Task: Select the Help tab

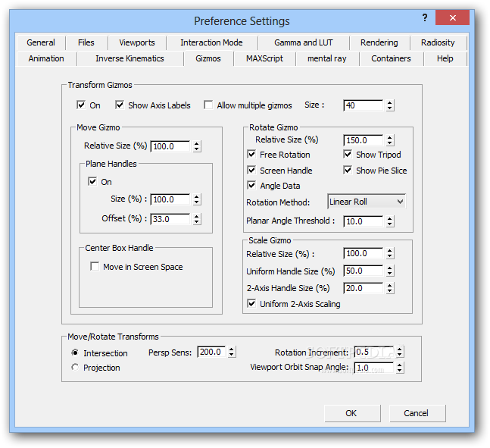Action: coord(445,58)
